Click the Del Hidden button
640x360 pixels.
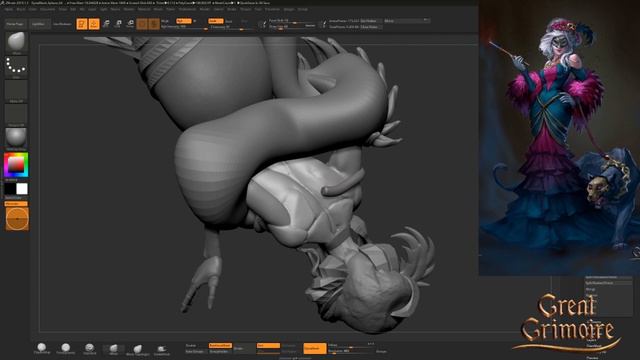pyautogui.click(x=371, y=21)
